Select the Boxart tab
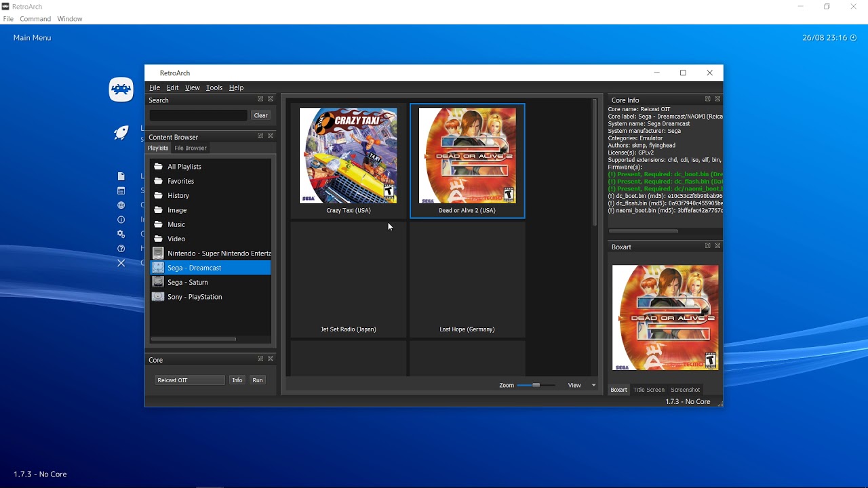The width and height of the screenshot is (868, 488). [618, 390]
